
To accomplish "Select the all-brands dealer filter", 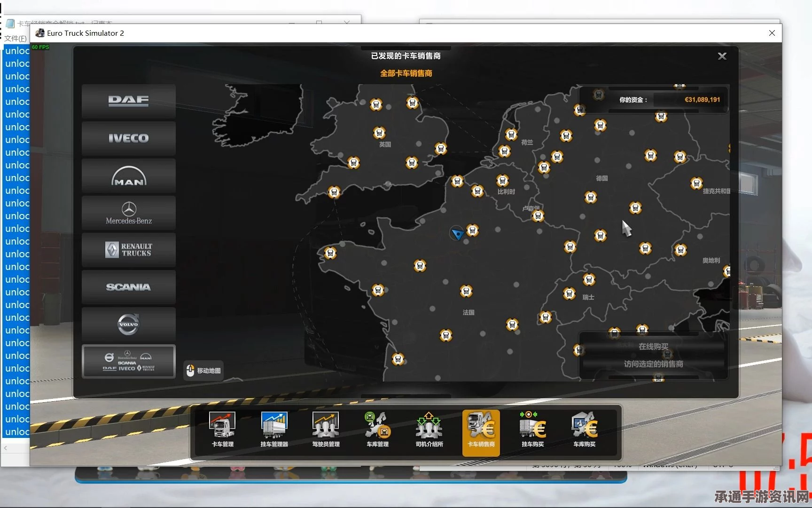I will click(129, 361).
